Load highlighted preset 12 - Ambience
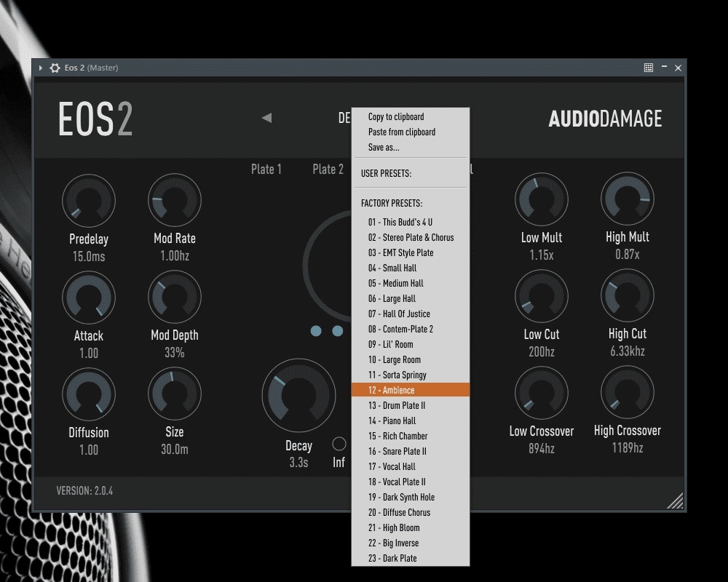Screen dimensions: 728x582 pyautogui.click(x=411, y=390)
